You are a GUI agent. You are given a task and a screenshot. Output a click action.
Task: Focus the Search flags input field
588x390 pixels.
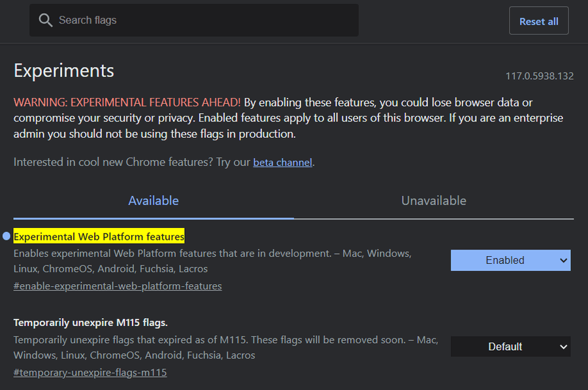[194, 20]
